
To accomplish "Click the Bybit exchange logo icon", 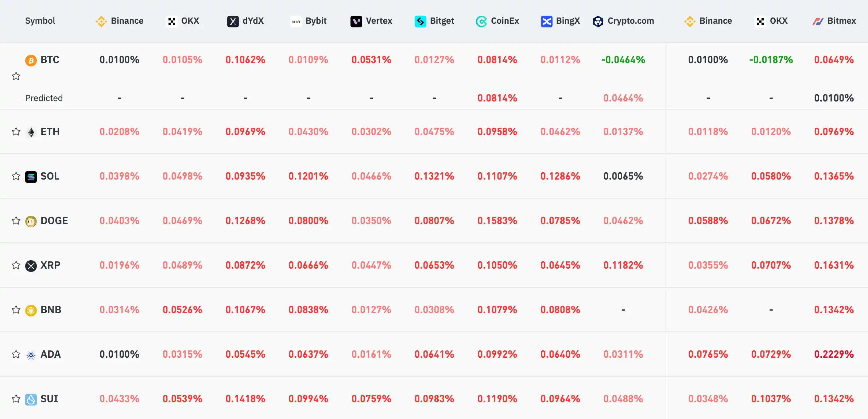I will coord(296,21).
